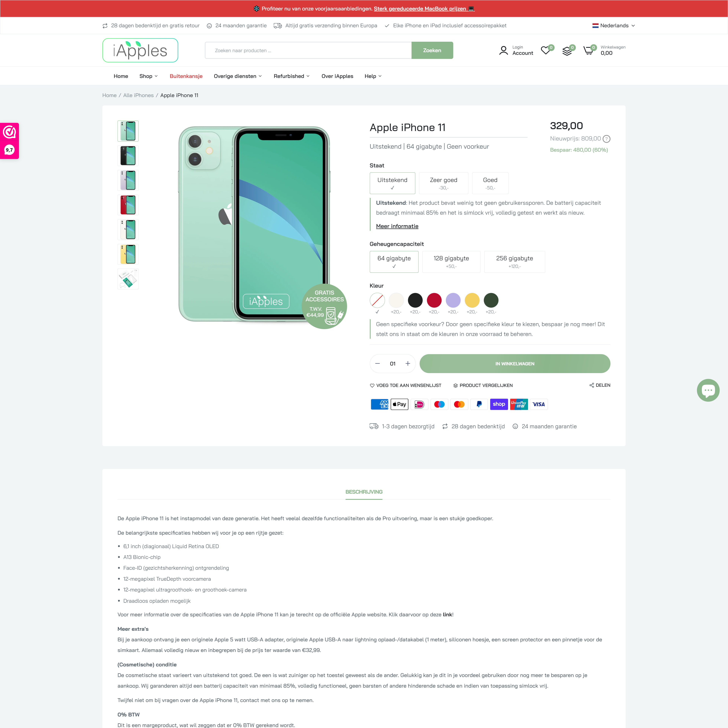The width and height of the screenshot is (728, 728).
Task: Open the chat bubble widget
Action: tap(708, 390)
